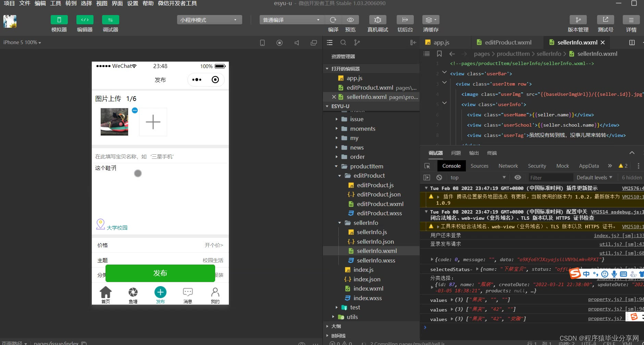Open the clear cache dropdown
This screenshot has width=644, height=345.
pyautogui.click(x=431, y=20)
